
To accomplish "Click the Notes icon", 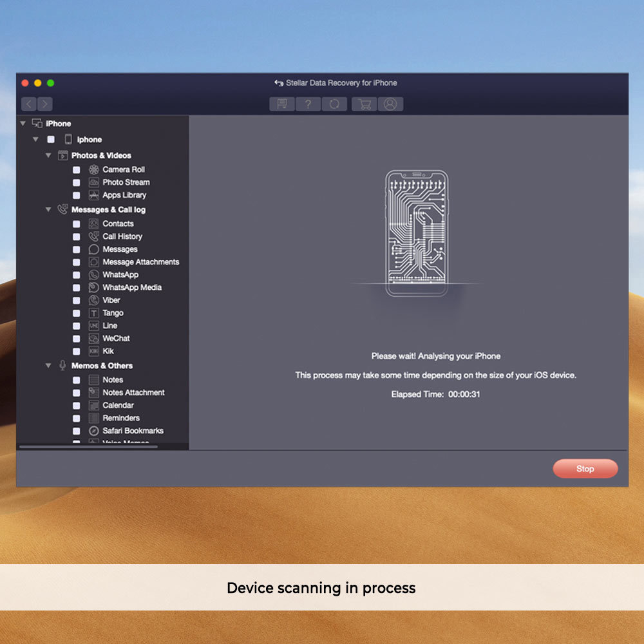I will (94, 380).
